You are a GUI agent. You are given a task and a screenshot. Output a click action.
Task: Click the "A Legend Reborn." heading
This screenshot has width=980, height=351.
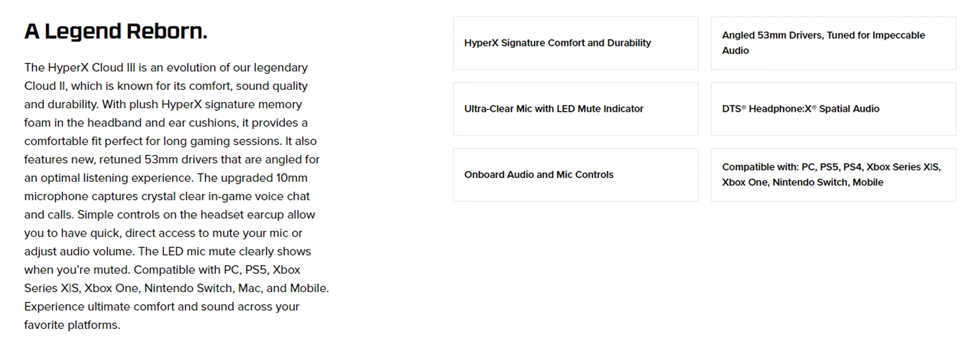point(116,32)
